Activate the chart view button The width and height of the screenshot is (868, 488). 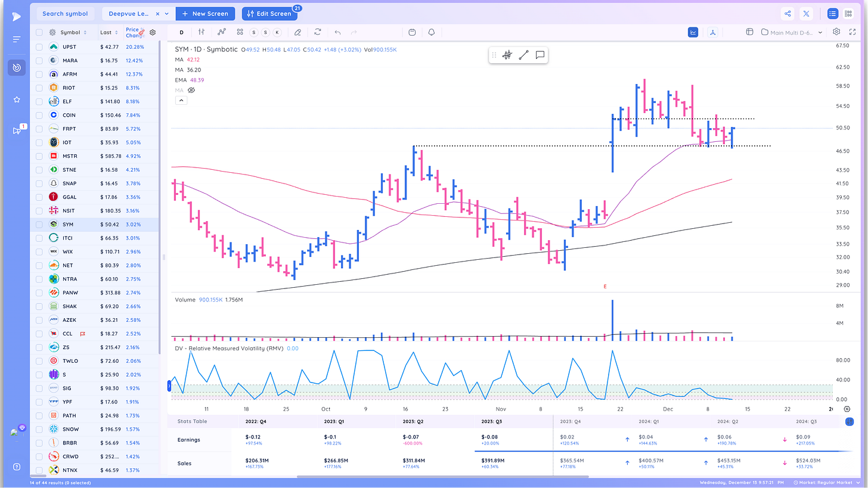pos(693,32)
